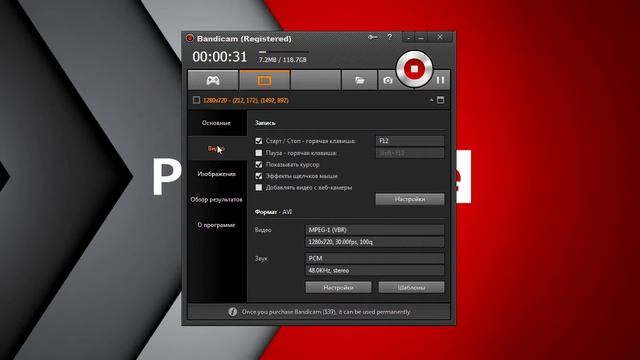
Task: Enable Добавлять видео с веб-камеры checkbox
Action: pos(259,188)
